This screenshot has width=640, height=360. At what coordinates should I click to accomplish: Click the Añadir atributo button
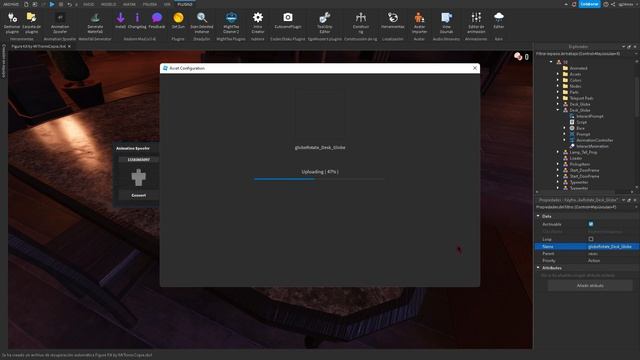click(590, 286)
